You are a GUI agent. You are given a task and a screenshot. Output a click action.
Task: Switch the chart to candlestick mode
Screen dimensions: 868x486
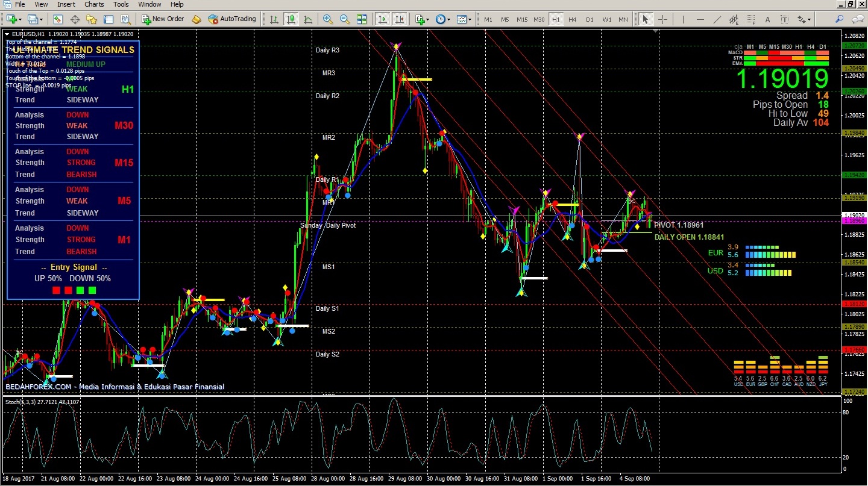291,19
